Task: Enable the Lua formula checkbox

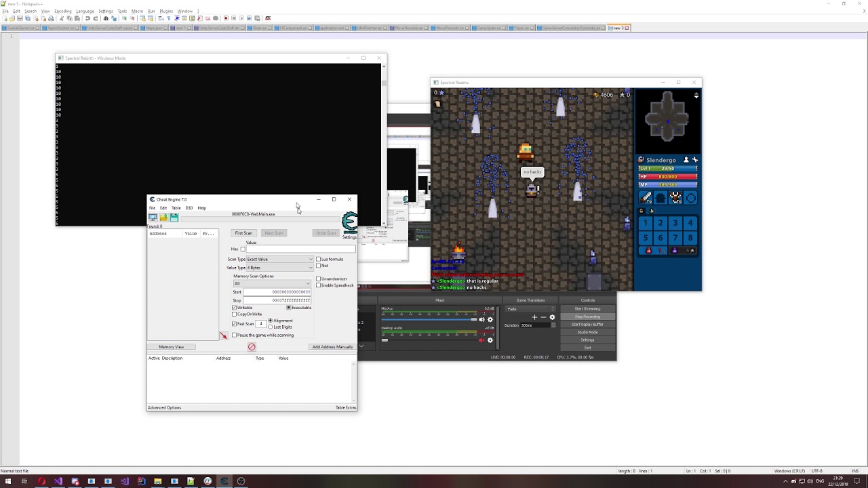Action: (318, 259)
